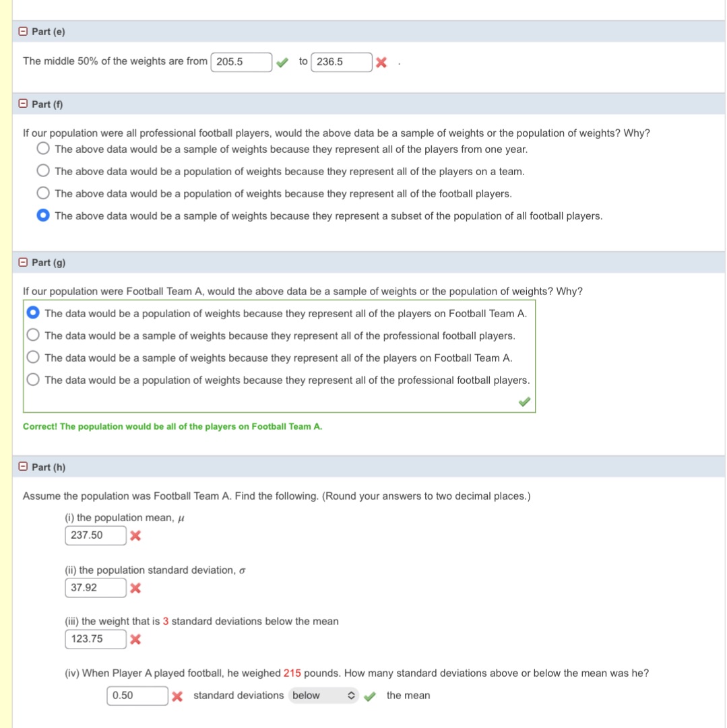Click the green checkmark after the below dropdown
The height and width of the screenshot is (728, 727).
click(x=369, y=696)
